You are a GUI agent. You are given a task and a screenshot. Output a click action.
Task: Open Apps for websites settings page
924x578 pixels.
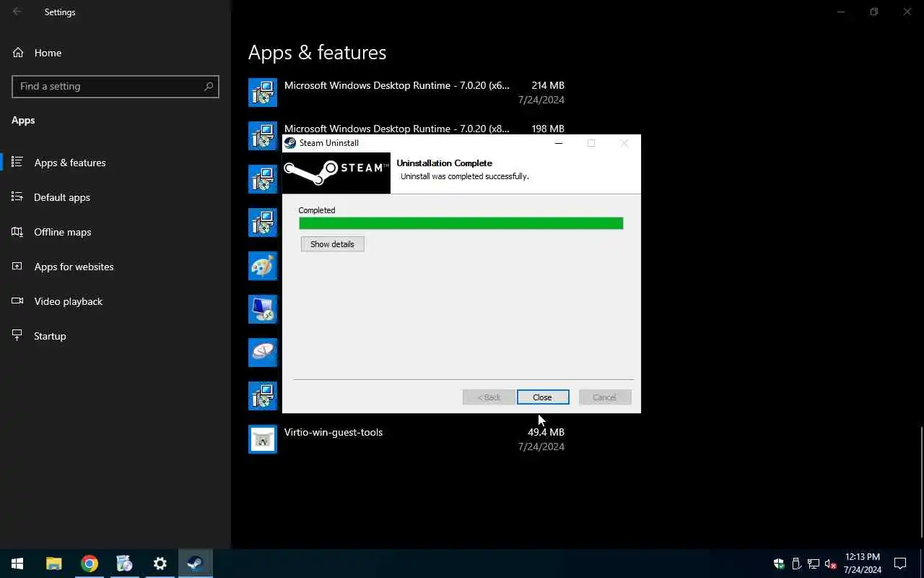click(x=115, y=267)
